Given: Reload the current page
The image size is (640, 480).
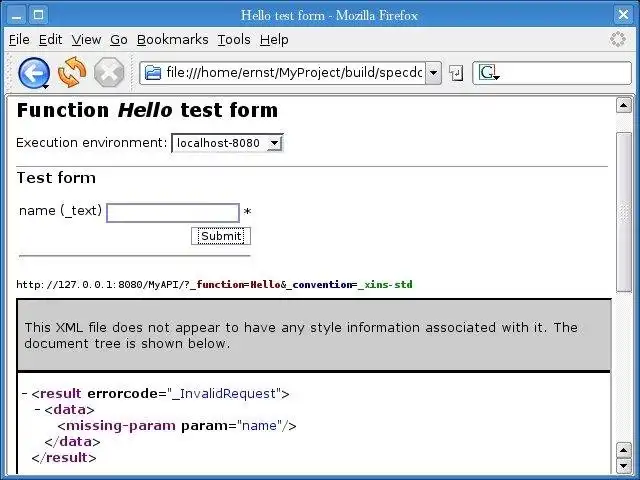Looking at the screenshot, I should [x=72, y=72].
